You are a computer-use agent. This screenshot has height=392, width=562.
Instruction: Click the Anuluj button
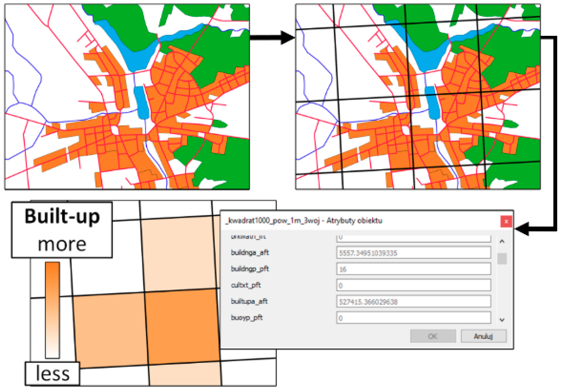pos(484,336)
